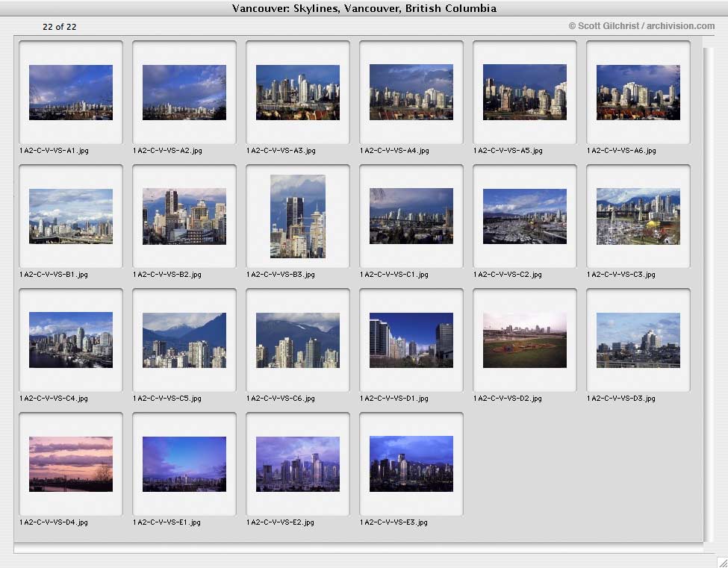728x568 pixels.
Task: Select thumbnail 1A2-C-V-VS-C1.jpg
Action: pyautogui.click(x=411, y=216)
